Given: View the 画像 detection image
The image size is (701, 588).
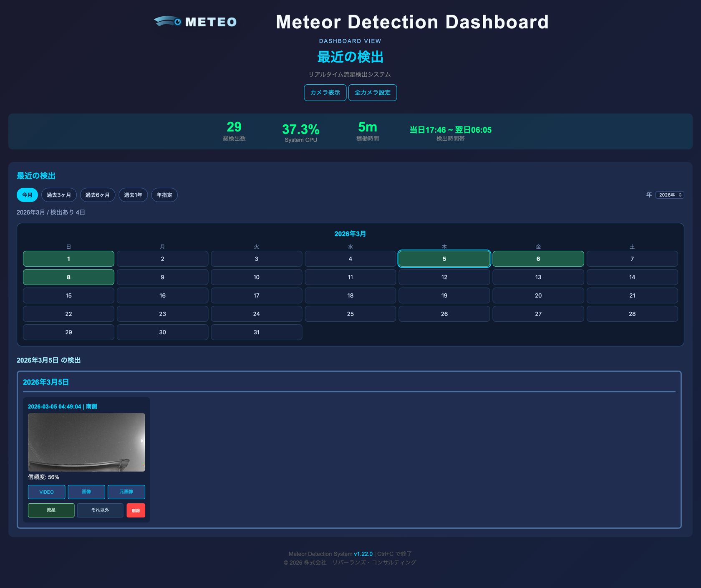Looking at the screenshot, I should (x=86, y=492).
